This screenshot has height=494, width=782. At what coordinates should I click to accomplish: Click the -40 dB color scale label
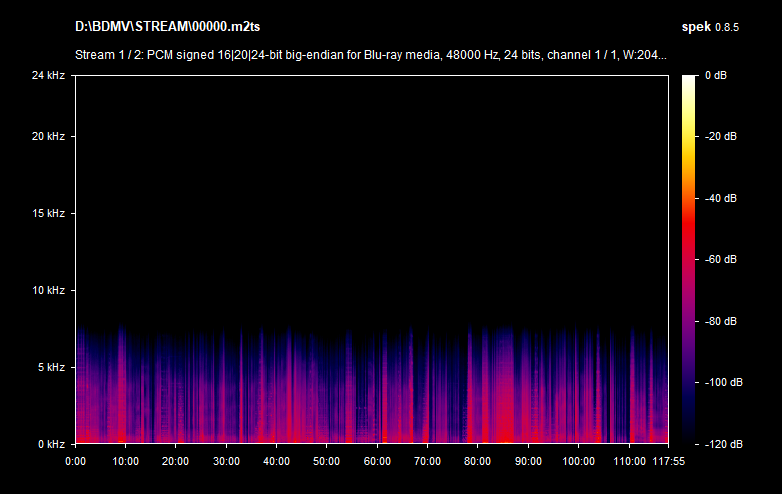(x=719, y=198)
